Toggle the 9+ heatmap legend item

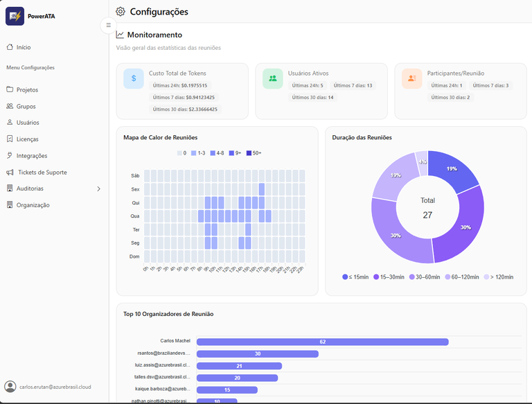[235, 153]
